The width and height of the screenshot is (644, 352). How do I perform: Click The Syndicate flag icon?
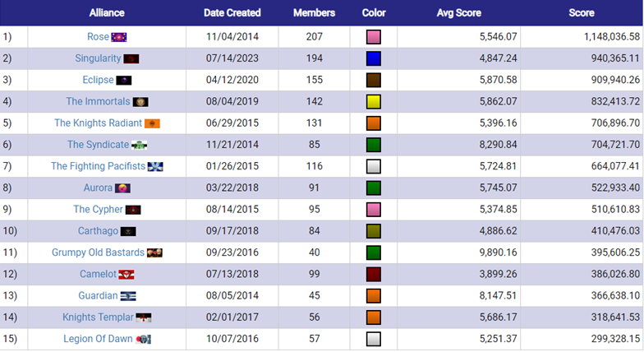140,145
